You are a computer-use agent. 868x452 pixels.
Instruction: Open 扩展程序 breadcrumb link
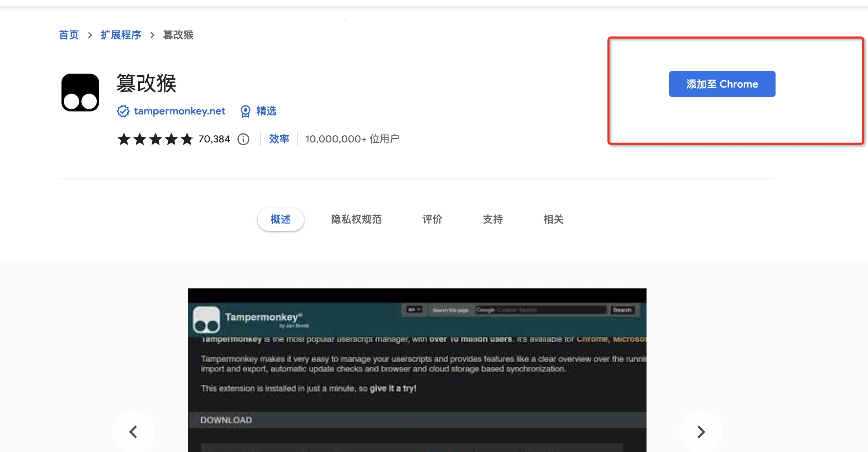[x=120, y=35]
